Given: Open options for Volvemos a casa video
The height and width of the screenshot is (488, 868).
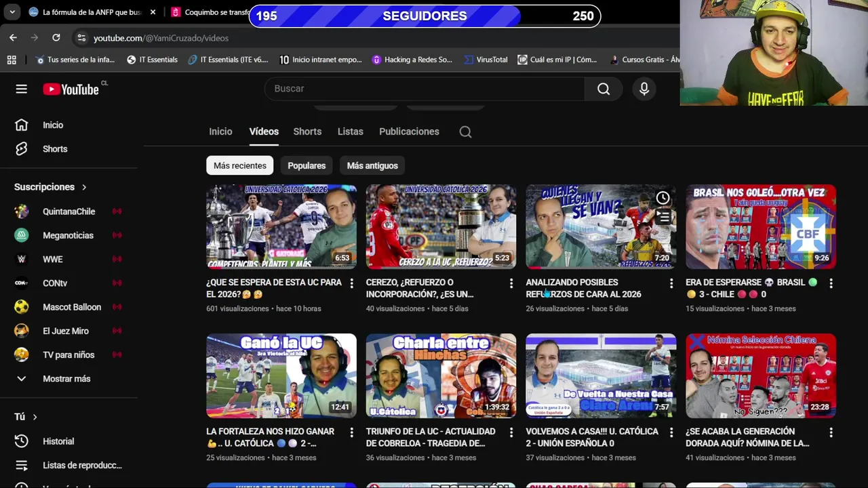Looking at the screenshot, I should [671, 432].
